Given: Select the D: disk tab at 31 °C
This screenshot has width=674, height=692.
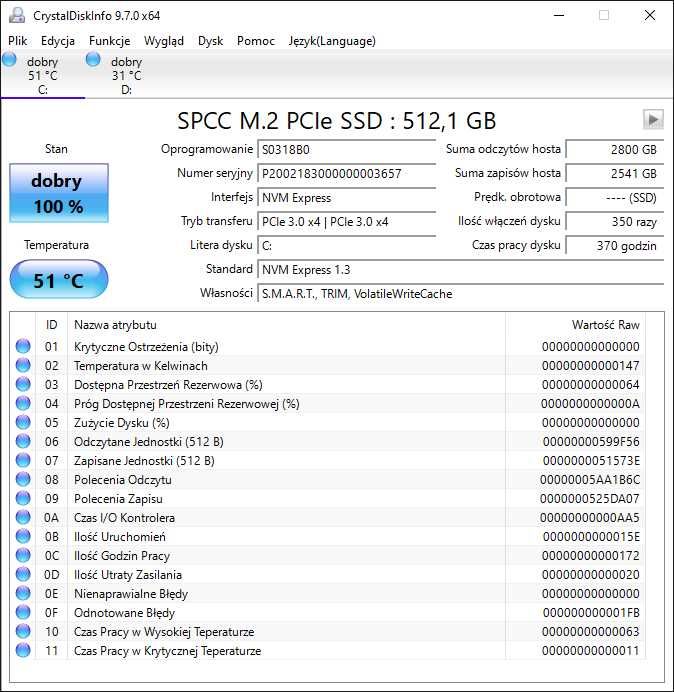Looking at the screenshot, I should point(126,75).
